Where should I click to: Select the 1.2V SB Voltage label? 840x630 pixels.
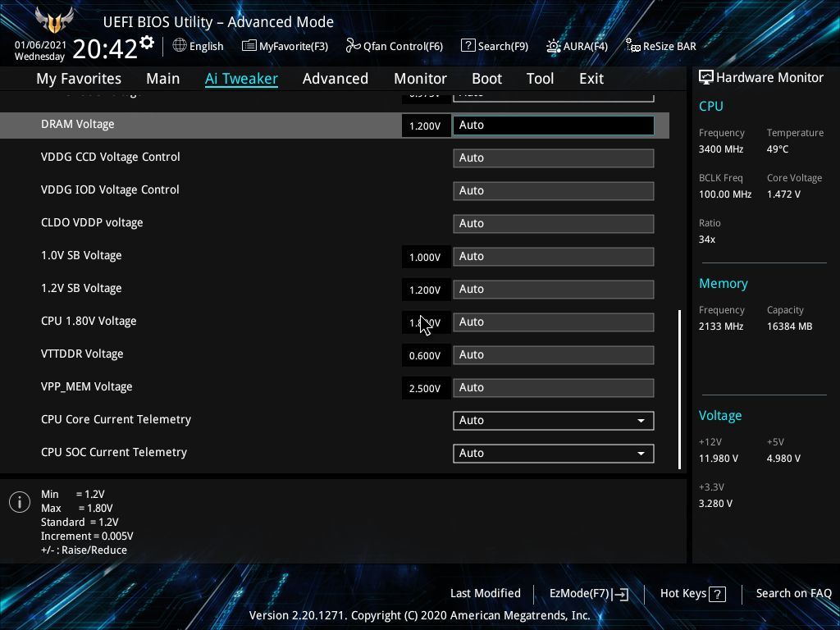[x=81, y=288]
